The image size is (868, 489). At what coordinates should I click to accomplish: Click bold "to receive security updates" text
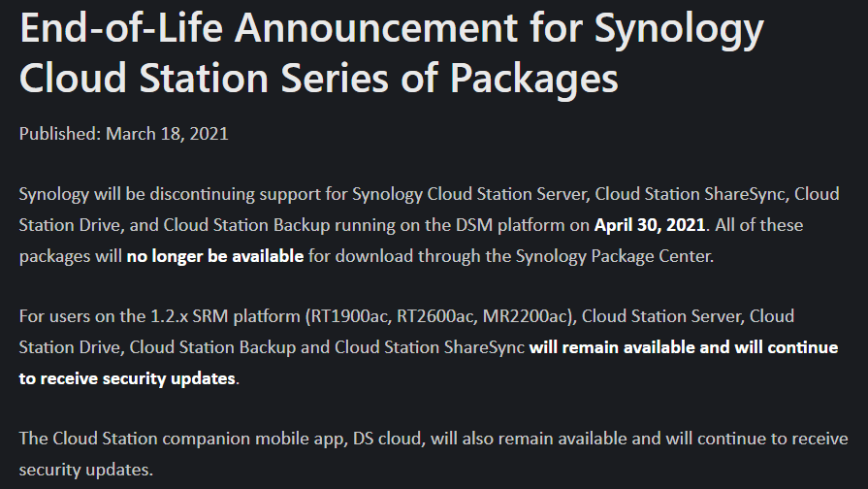click(x=127, y=378)
